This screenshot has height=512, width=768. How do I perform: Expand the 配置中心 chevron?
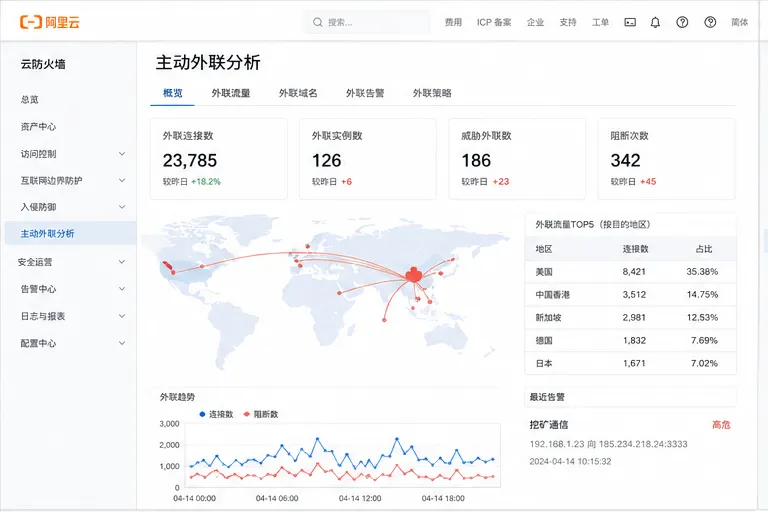click(x=122, y=343)
